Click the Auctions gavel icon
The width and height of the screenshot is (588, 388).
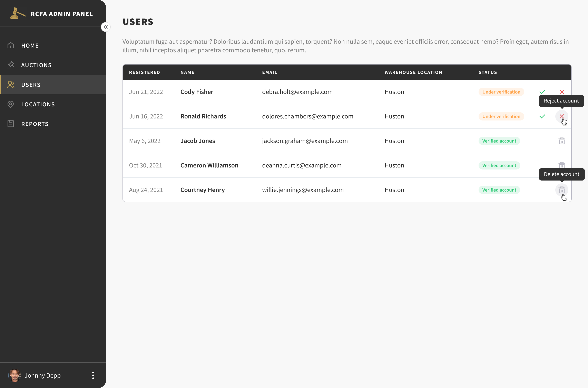(x=11, y=65)
